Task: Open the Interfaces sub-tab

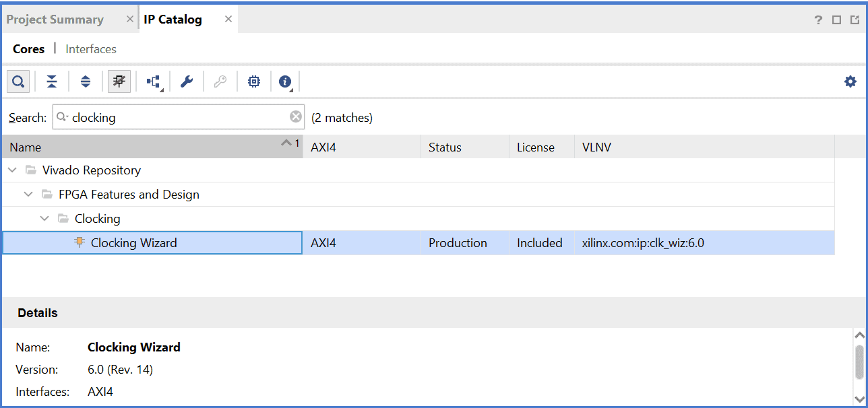Action: [91, 49]
